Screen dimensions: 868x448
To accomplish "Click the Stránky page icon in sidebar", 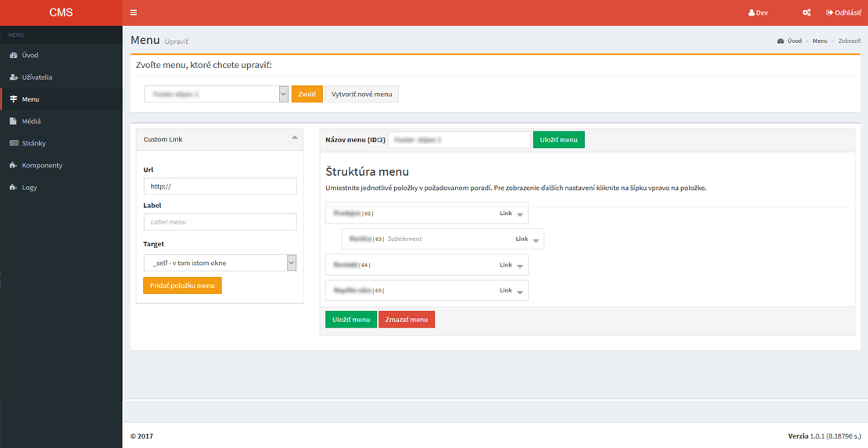I will pos(14,143).
